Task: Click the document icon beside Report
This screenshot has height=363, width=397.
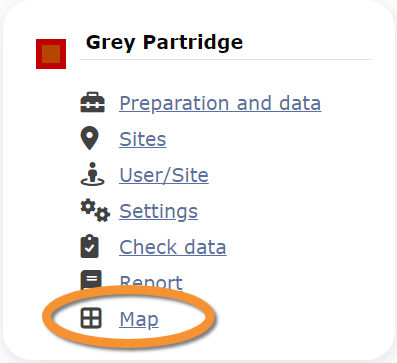Action: coord(91,279)
